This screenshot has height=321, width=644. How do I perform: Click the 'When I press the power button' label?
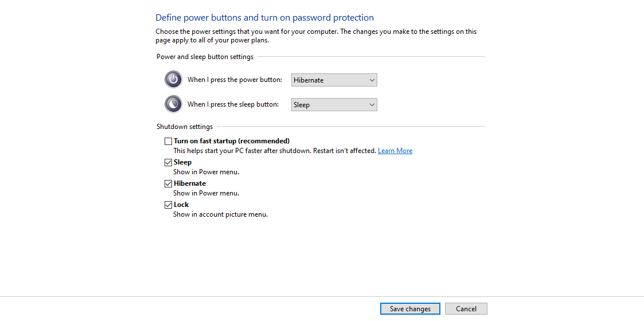coord(235,80)
